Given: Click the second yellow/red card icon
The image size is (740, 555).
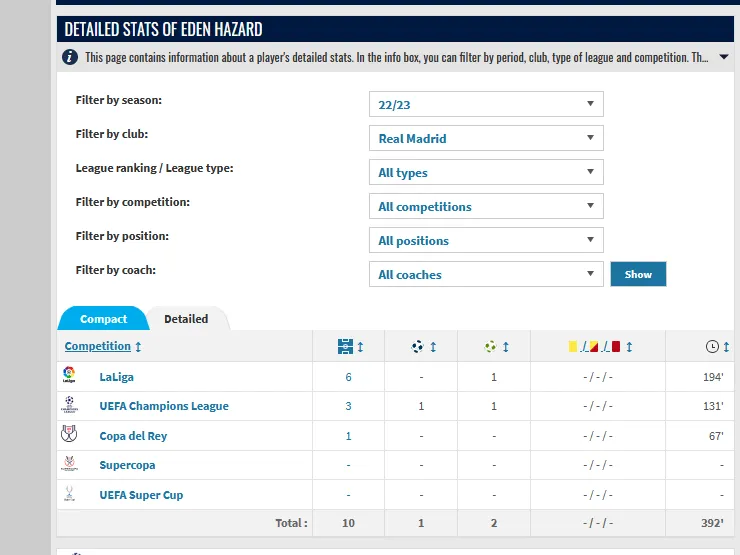Looking at the screenshot, I should pos(594,347).
